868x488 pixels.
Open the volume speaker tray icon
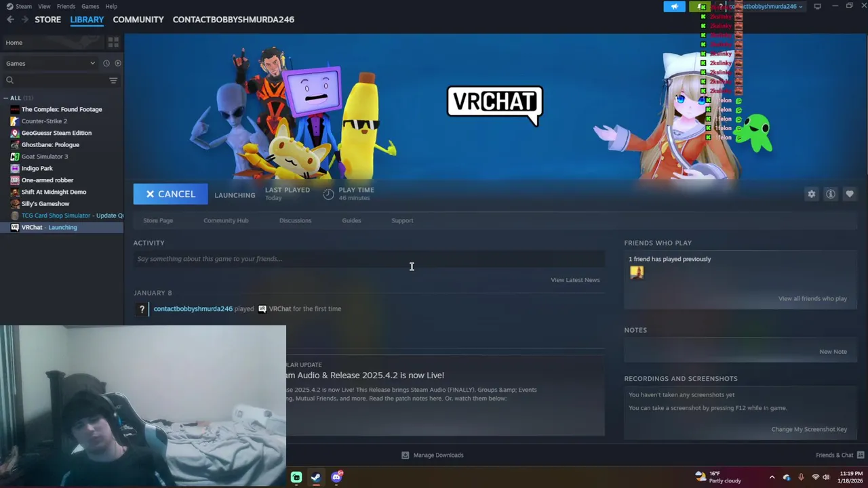826,477
